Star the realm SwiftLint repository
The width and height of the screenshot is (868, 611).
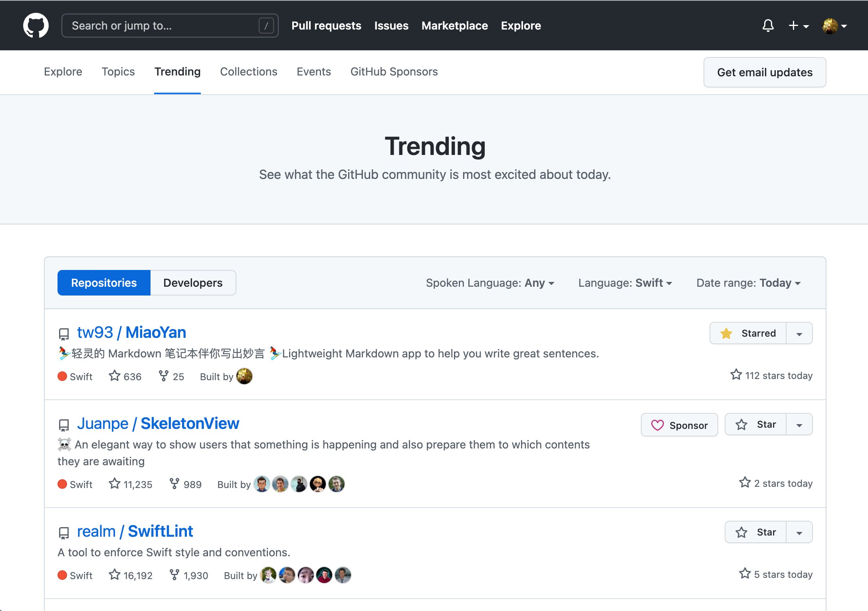(x=755, y=532)
